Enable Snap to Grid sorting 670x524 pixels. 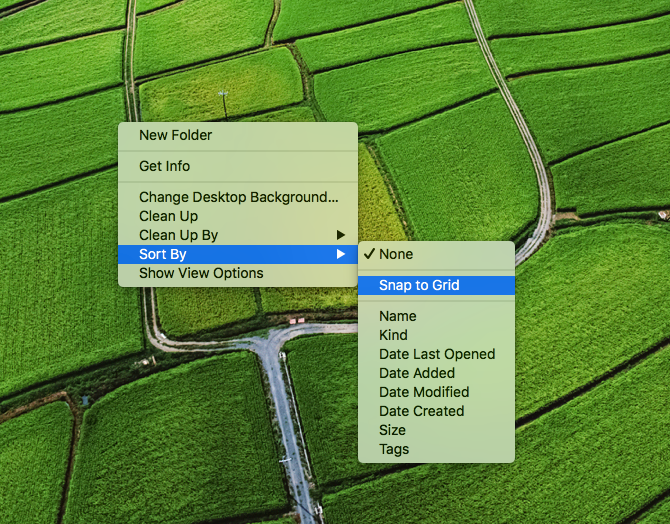[x=436, y=285]
